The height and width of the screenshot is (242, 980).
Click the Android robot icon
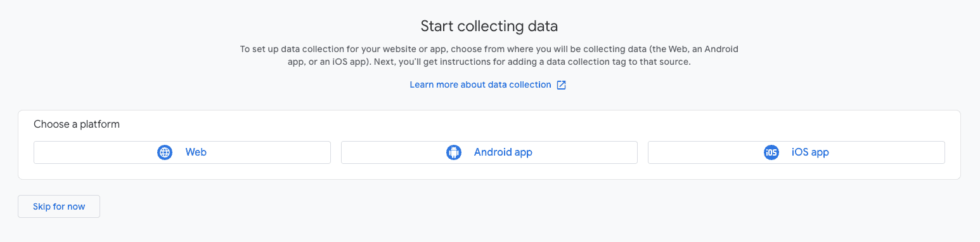pyautogui.click(x=454, y=152)
